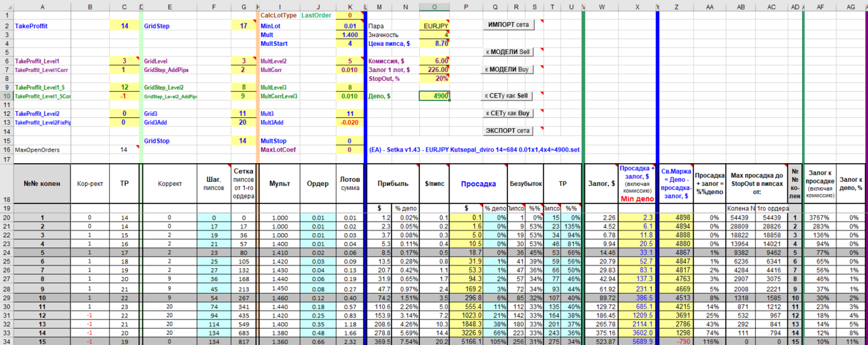Select the MinLot value 0.01 cell
The width and height of the screenshot is (868, 345).
click(349, 26)
